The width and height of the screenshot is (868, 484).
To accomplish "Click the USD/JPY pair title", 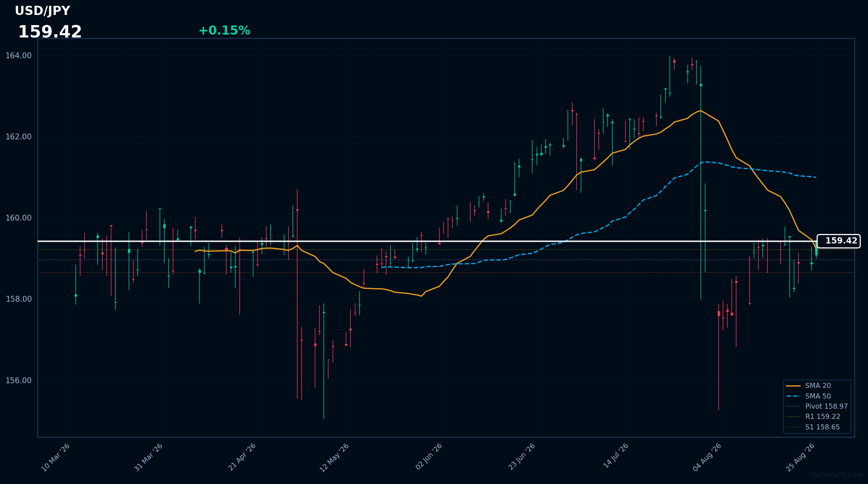I will click(42, 11).
